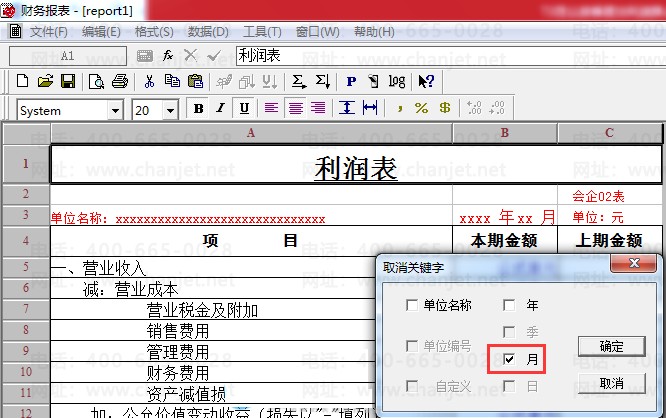666x418 pixels.
Task: Click the column width icon
Action: point(370,108)
